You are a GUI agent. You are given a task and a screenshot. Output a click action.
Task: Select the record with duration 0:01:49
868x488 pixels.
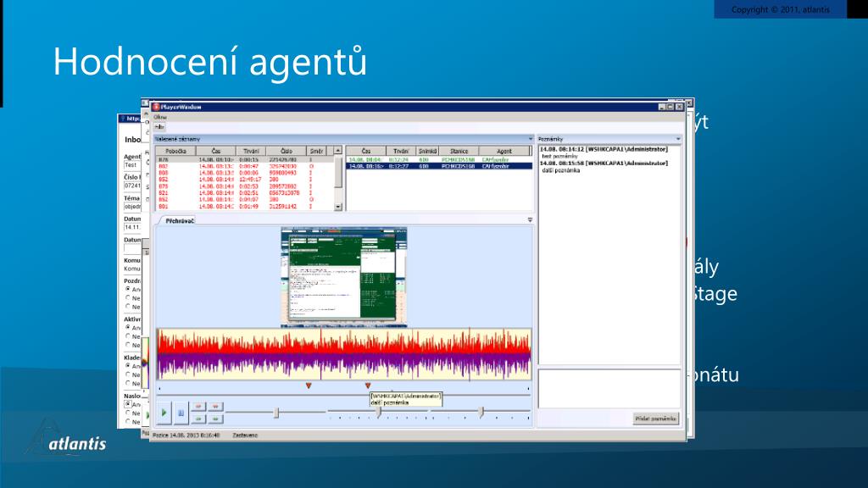(x=244, y=207)
